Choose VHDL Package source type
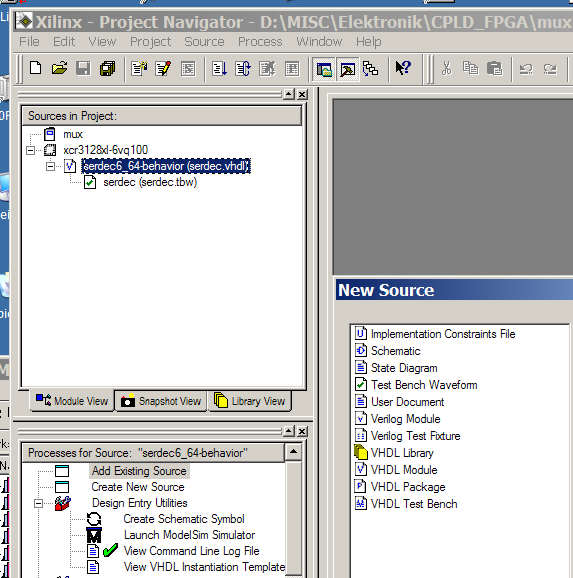 pyautogui.click(x=408, y=487)
